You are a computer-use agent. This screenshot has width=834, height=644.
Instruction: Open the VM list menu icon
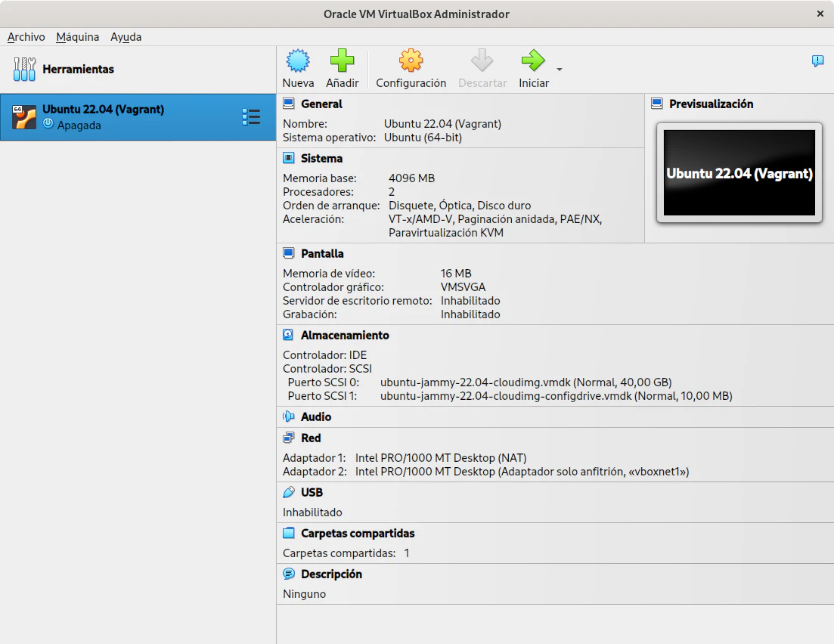click(x=251, y=116)
